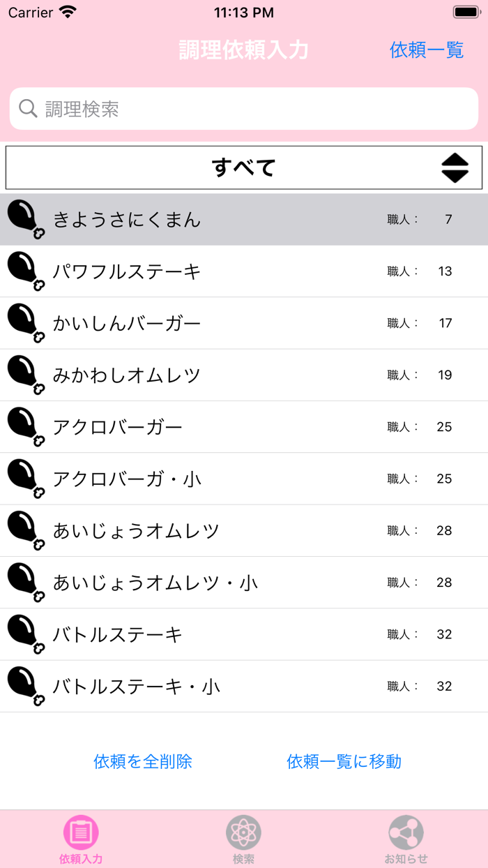
Task: Tap the 依頼入力 document icon
Action: point(81,832)
